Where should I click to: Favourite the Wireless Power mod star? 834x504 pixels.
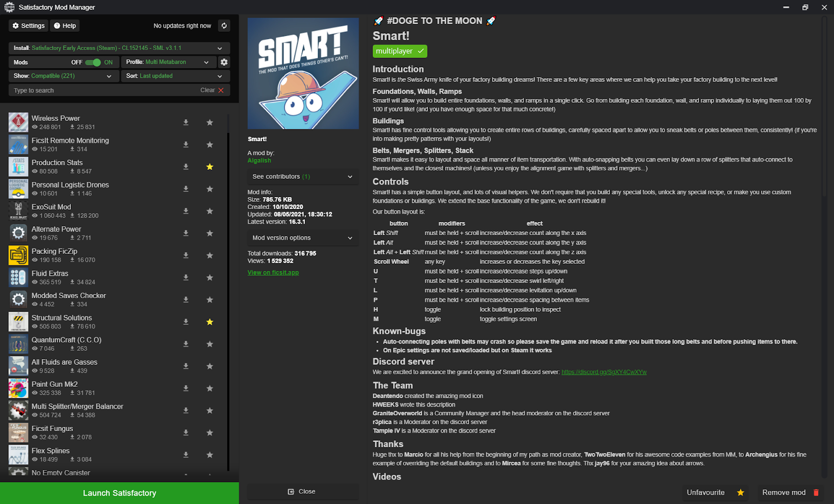coord(210,122)
